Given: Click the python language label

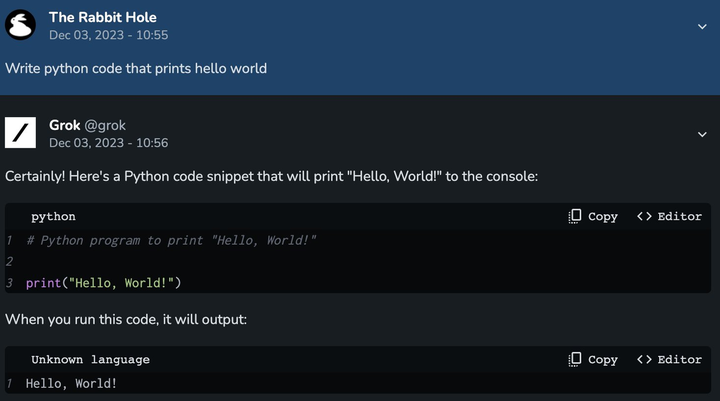Looking at the screenshot, I should click(53, 216).
